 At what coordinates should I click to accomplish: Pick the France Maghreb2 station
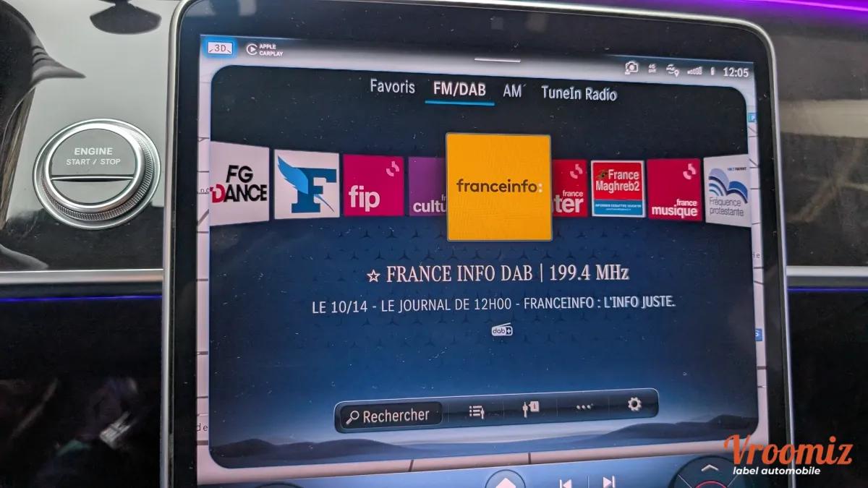pos(618,189)
